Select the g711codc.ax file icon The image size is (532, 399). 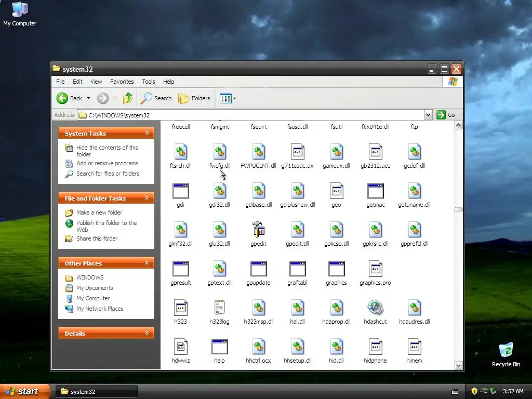[298, 152]
